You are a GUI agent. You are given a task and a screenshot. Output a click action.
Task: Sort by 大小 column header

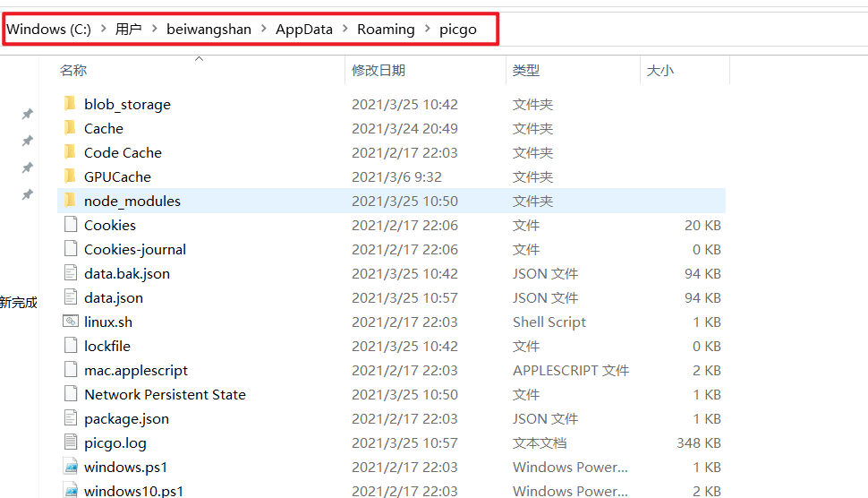click(x=660, y=71)
